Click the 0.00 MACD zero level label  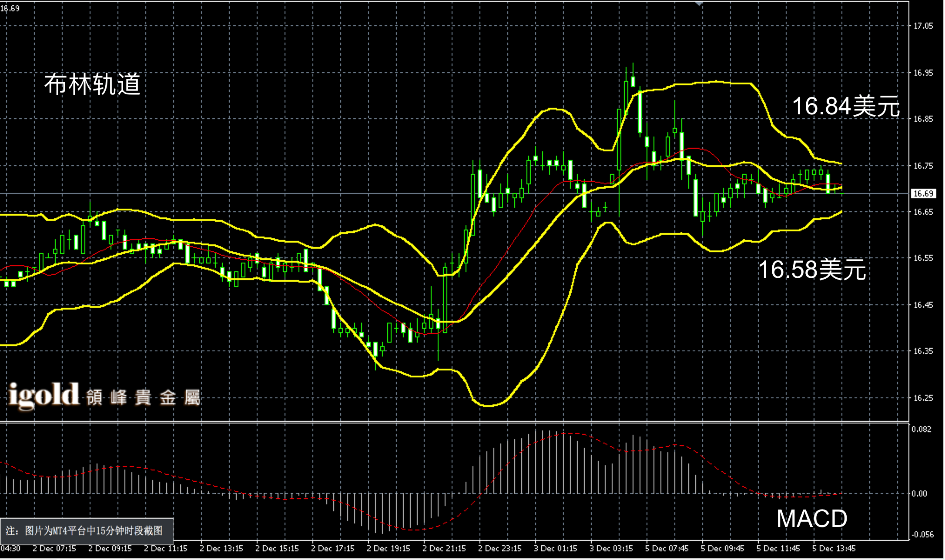point(919,493)
